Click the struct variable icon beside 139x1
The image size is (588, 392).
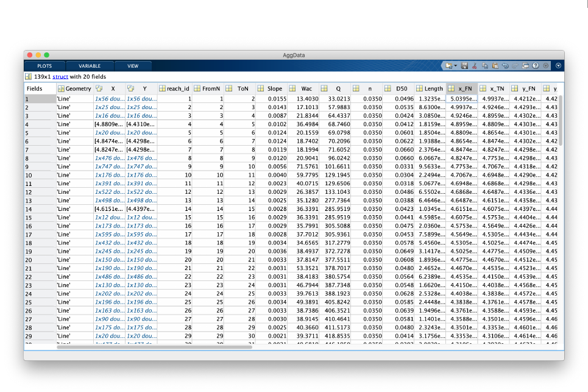28,77
